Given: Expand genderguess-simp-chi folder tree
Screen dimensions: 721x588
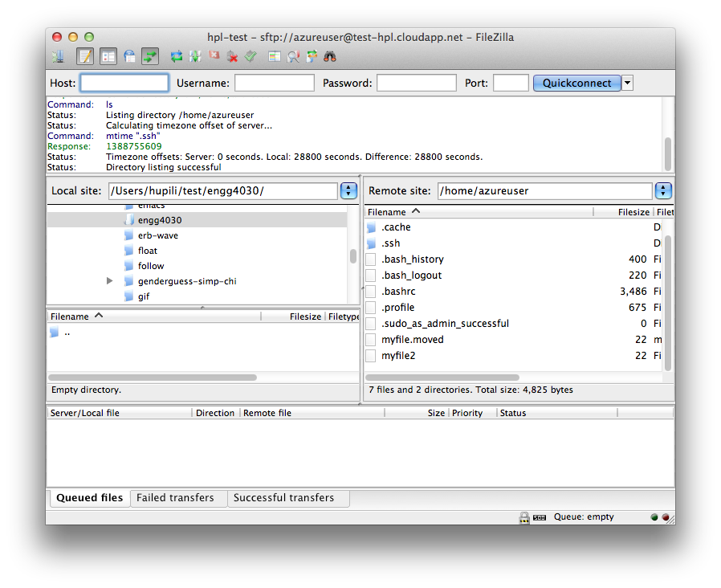Looking at the screenshot, I should [109, 281].
